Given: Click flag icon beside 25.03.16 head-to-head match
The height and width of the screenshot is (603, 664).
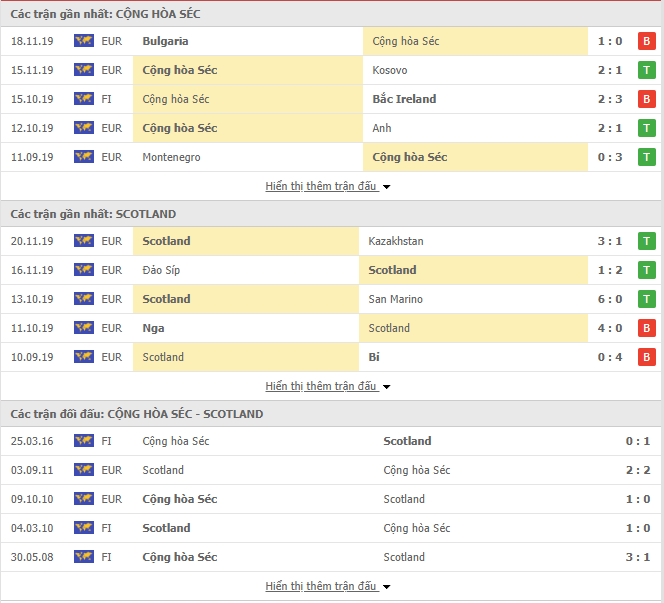Looking at the screenshot, I should 84,441.
